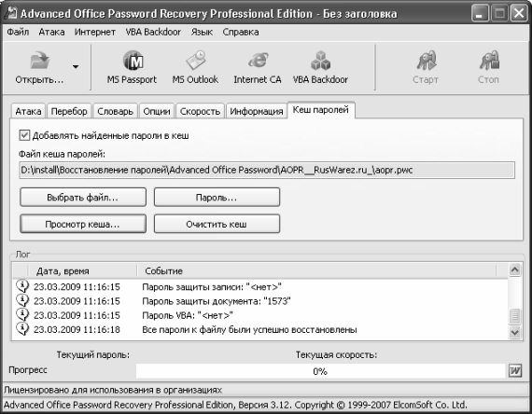Click info icon of write-protection password entry

point(22,286)
